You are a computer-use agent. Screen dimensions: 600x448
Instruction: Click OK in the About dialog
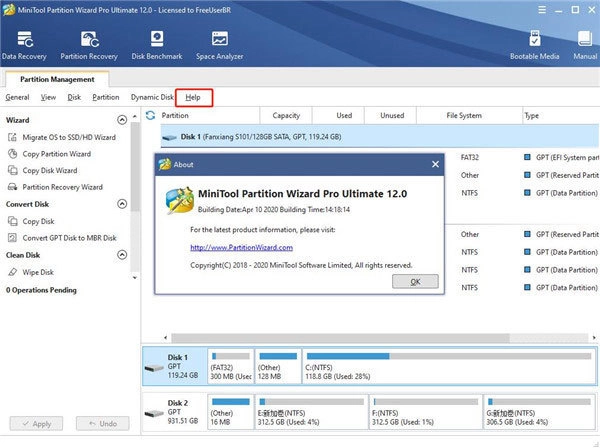pyautogui.click(x=415, y=282)
